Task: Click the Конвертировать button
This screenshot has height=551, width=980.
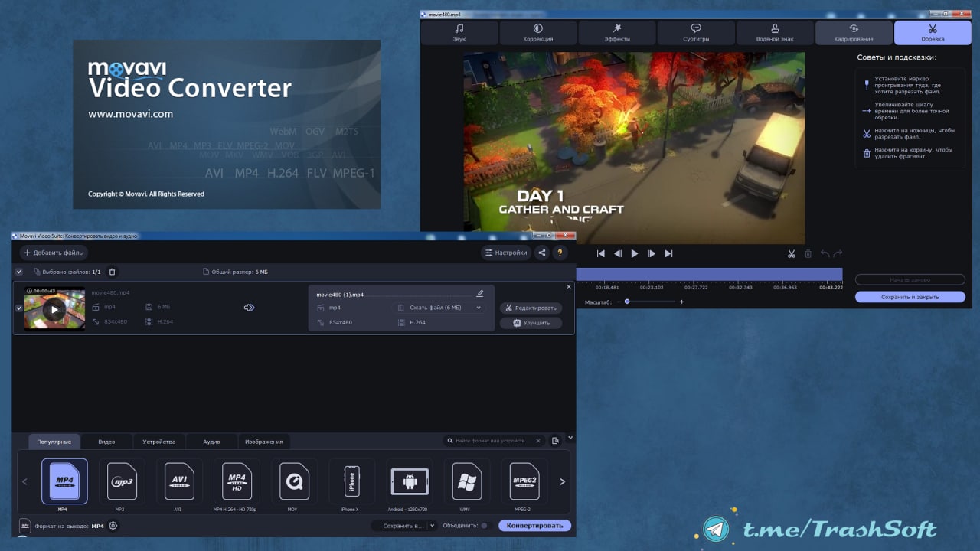Action: pyautogui.click(x=535, y=526)
